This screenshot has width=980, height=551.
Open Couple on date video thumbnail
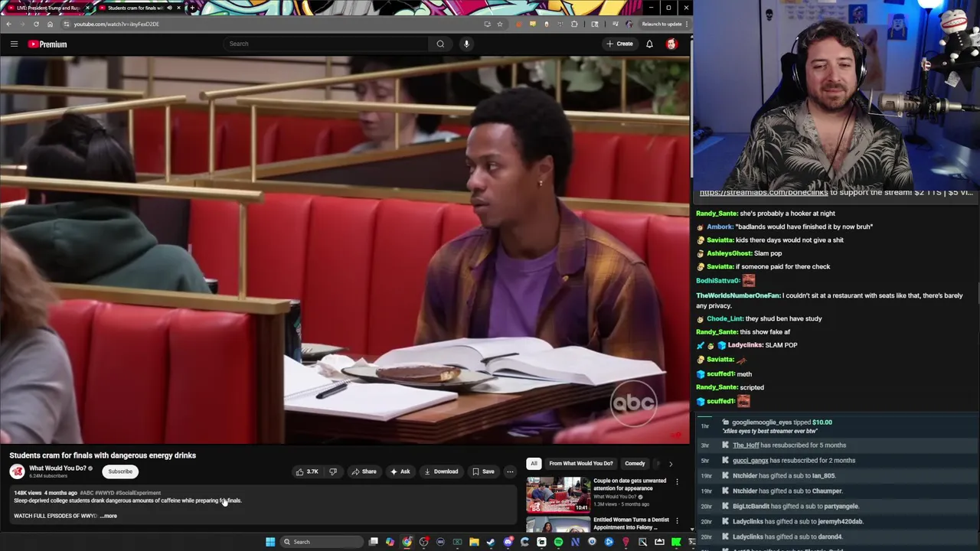558,494
